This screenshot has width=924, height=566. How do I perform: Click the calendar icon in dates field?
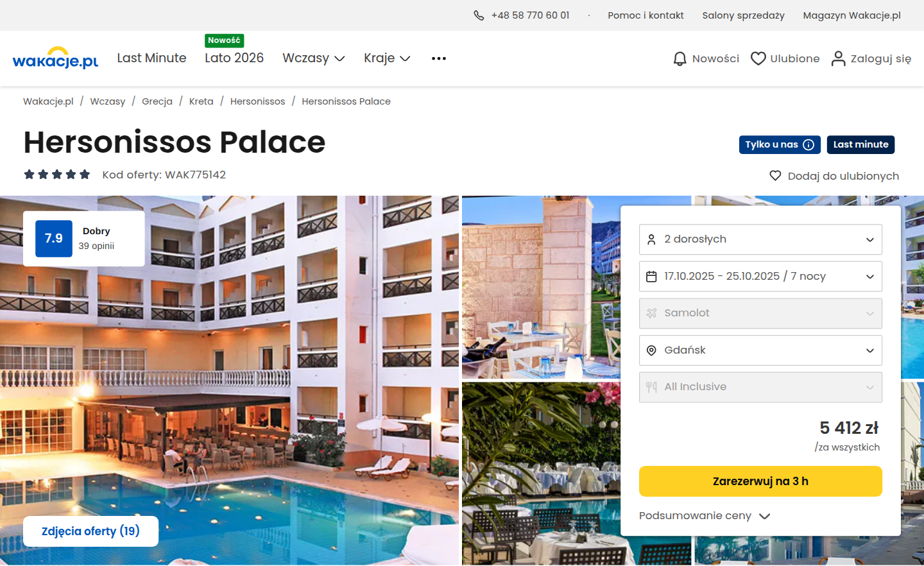pyautogui.click(x=651, y=277)
